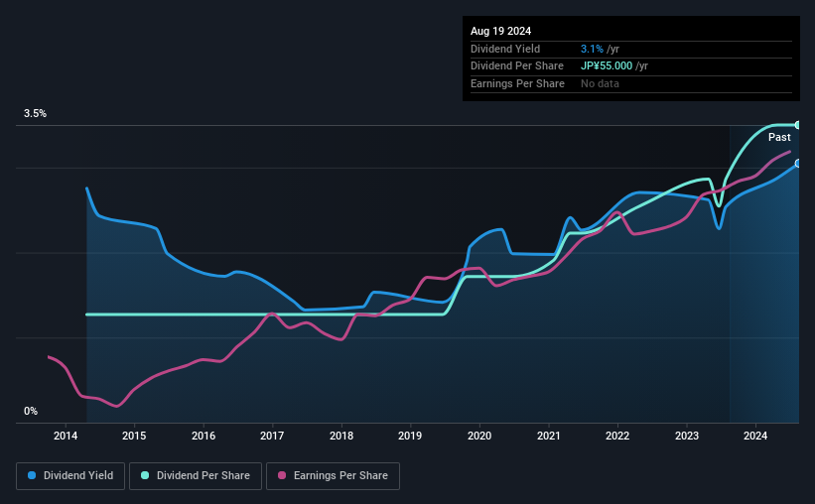Click the 3.5% y-axis label
The width and height of the screenshot is (815, 504).
[35, 114]
